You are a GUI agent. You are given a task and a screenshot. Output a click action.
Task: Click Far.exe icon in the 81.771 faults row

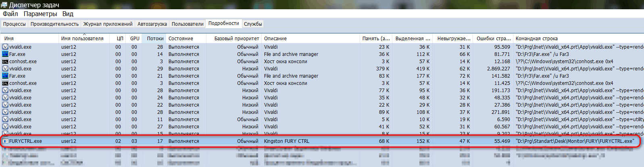[5, 54]
